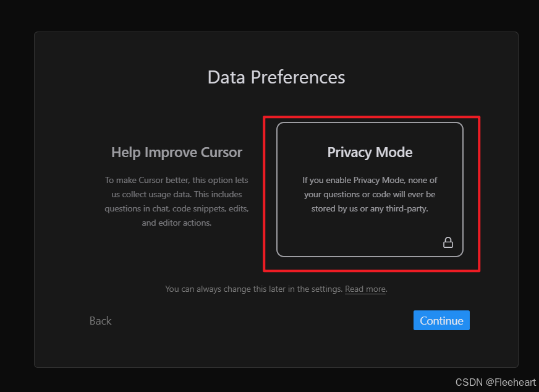Viewport: 539px width, 392px height.
Task: Click the lock icon in Privacy Mode card
Action: tap(448, 242)
